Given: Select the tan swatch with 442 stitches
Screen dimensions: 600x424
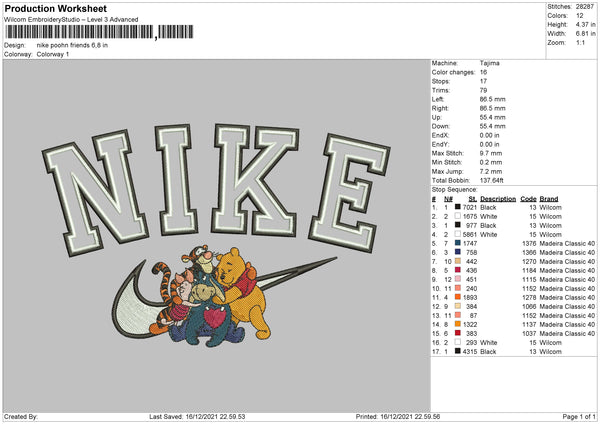Looking at the screenshot, I should tap(458, 261).
